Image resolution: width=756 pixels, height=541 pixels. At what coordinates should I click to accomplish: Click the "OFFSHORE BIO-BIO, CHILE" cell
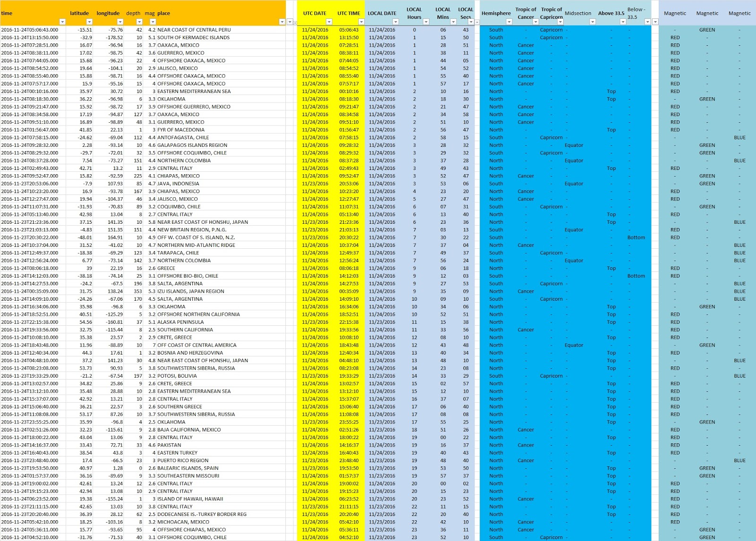click(x=221, y=276)
